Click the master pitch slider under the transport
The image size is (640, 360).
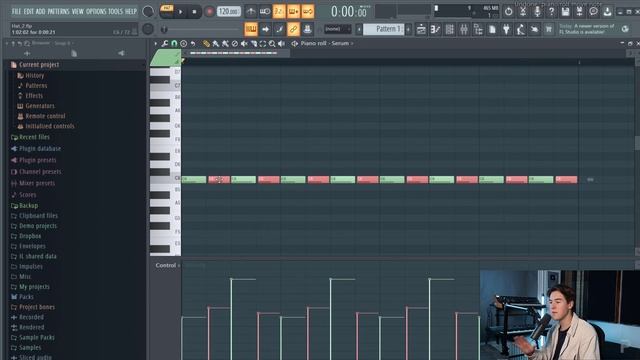click(x=202, y=29)
